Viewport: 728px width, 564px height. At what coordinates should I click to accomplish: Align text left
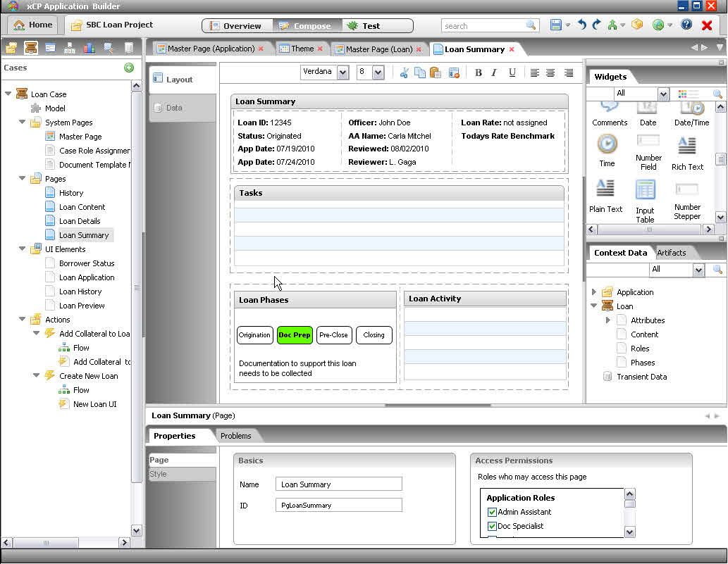pos(535,73)
